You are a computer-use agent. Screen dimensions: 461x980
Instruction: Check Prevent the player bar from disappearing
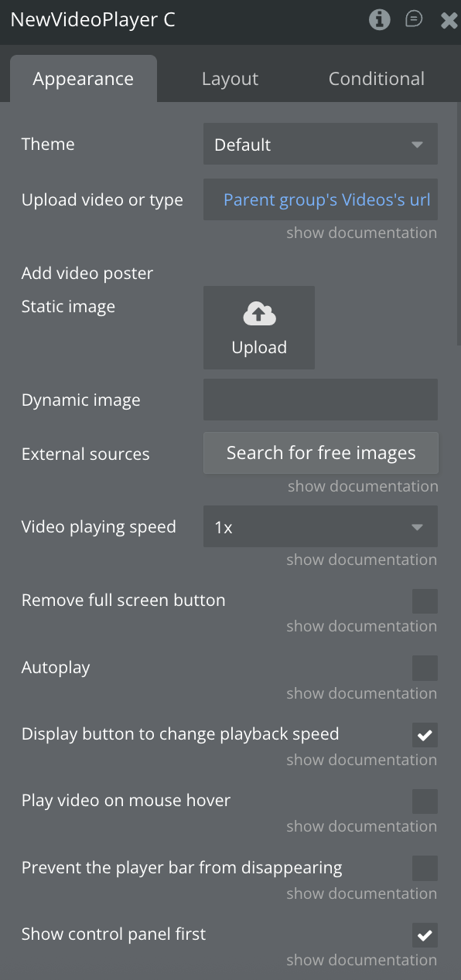[x=425, y=868]
